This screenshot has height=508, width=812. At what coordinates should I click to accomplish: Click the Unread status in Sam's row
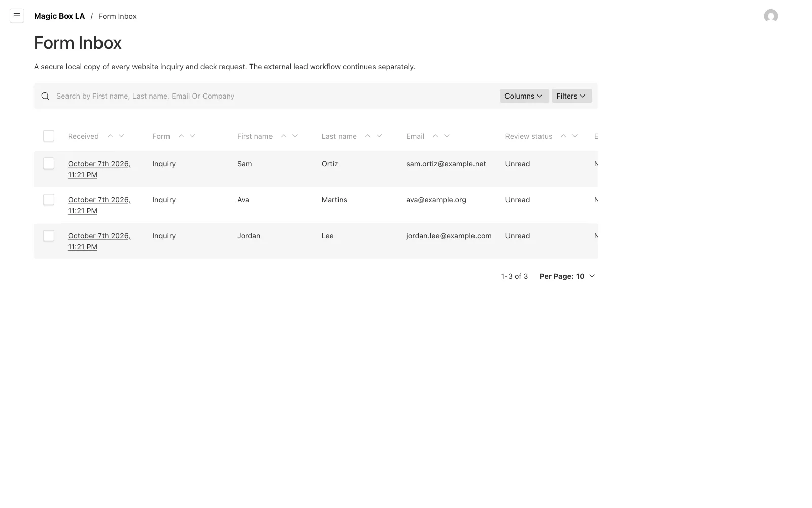pos(518,164)
